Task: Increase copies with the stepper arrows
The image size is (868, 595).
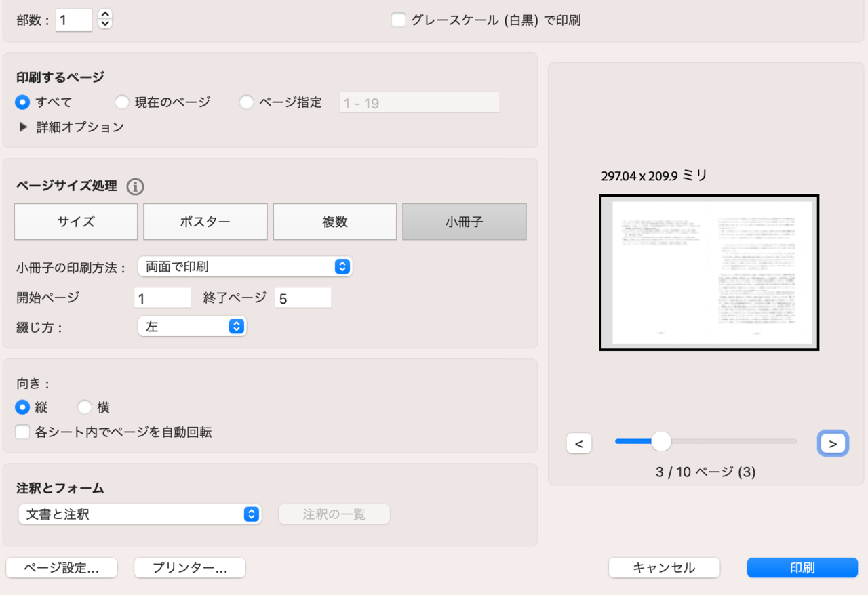Action: tap(104, 15)
